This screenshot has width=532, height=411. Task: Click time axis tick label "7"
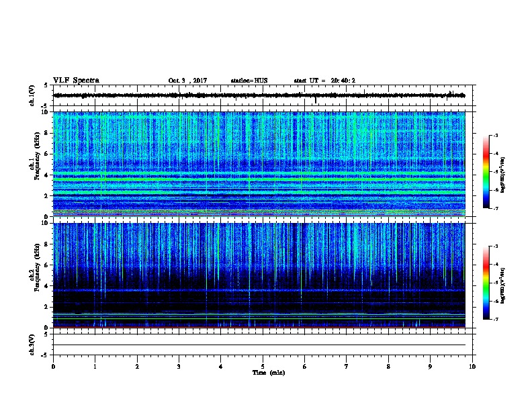pyautogui.click(x=347, y=366)
